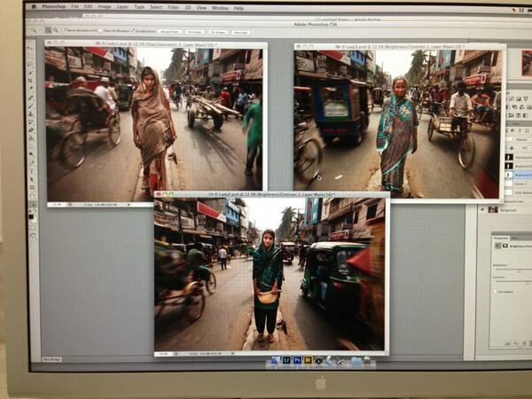This screenshot has width=532, height=399.
Task: Click the Photoshop icon in the Dock
Action: point(297,360)
